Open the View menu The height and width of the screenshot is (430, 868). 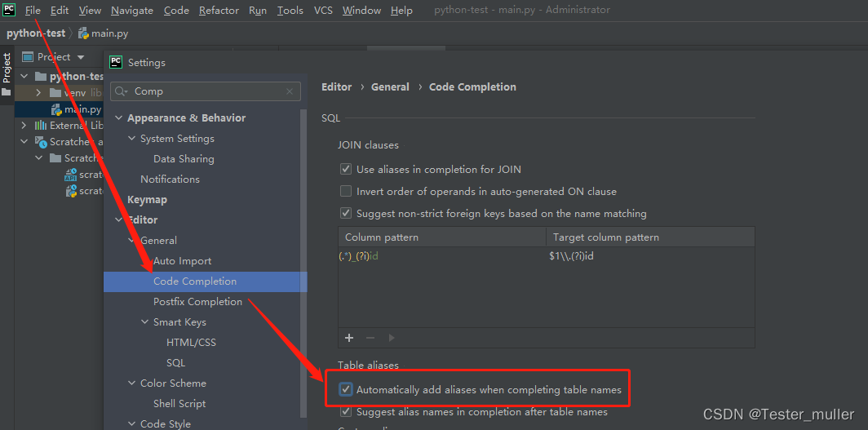coord(90,10)
